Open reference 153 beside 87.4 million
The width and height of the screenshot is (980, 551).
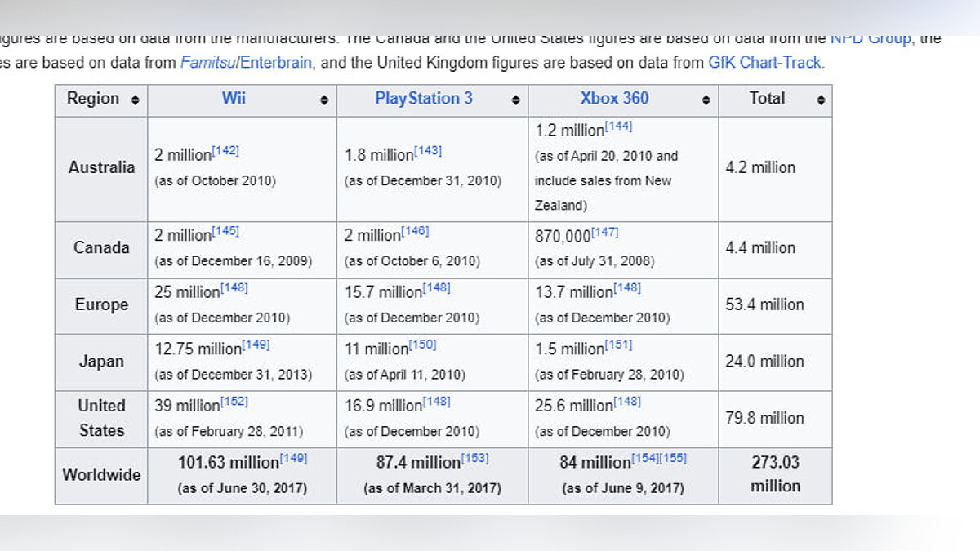click(474, 458)
